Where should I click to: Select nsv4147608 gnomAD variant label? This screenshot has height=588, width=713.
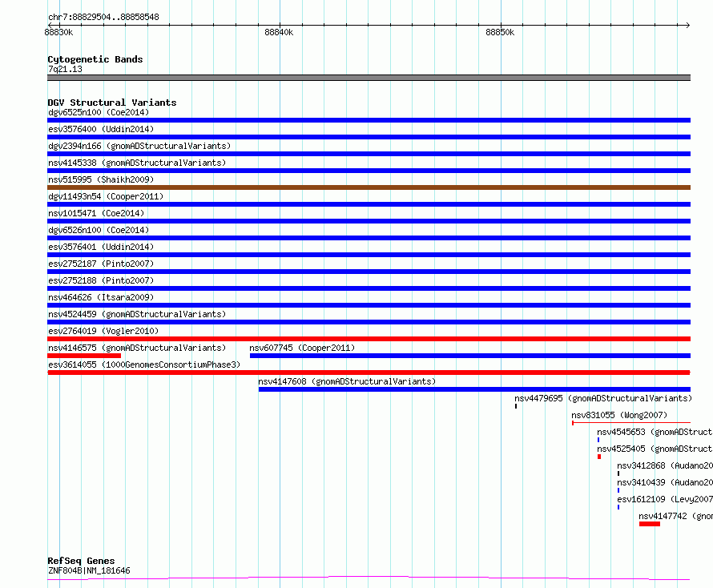[347, 381]
